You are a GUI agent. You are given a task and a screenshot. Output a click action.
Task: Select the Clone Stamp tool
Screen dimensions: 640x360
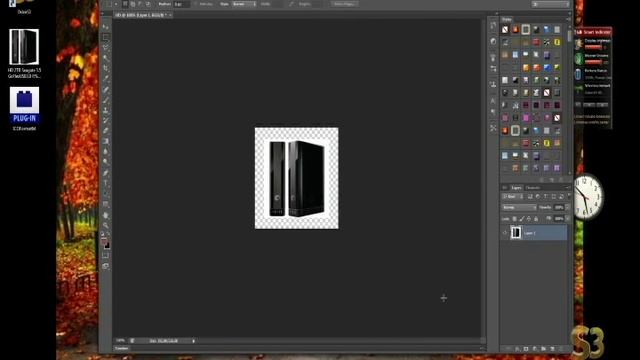(106, 110)
